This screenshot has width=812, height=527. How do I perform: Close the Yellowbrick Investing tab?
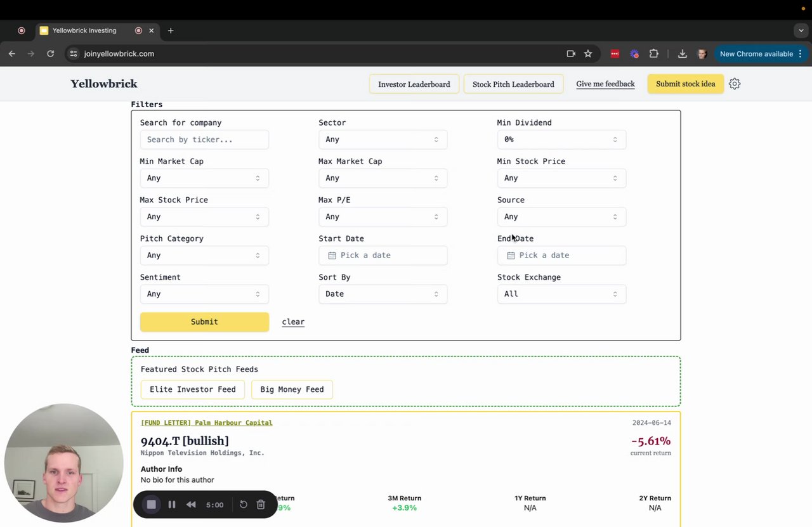152,30
